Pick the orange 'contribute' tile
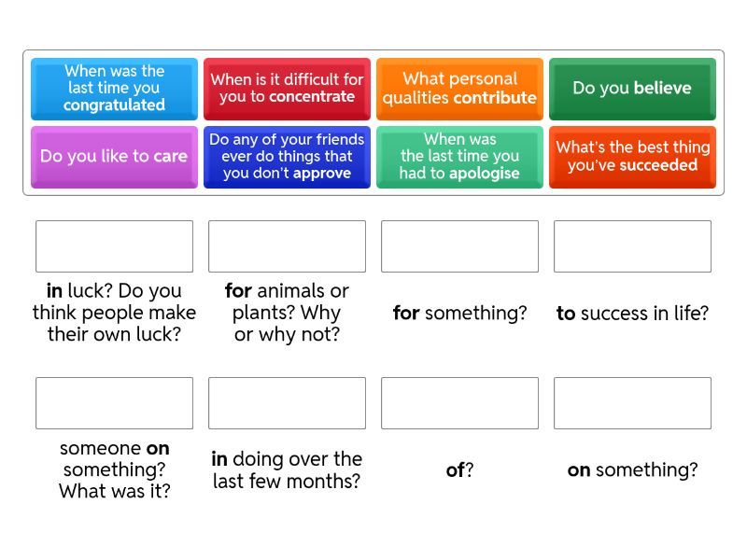The width and height of the screenshot is (747, 560). tap(459, 89)
